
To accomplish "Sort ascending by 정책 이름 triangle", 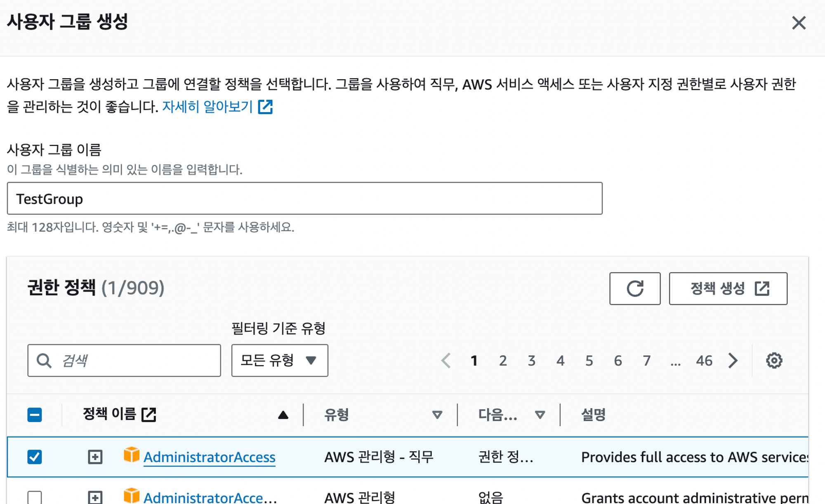I will coord(283,415).
